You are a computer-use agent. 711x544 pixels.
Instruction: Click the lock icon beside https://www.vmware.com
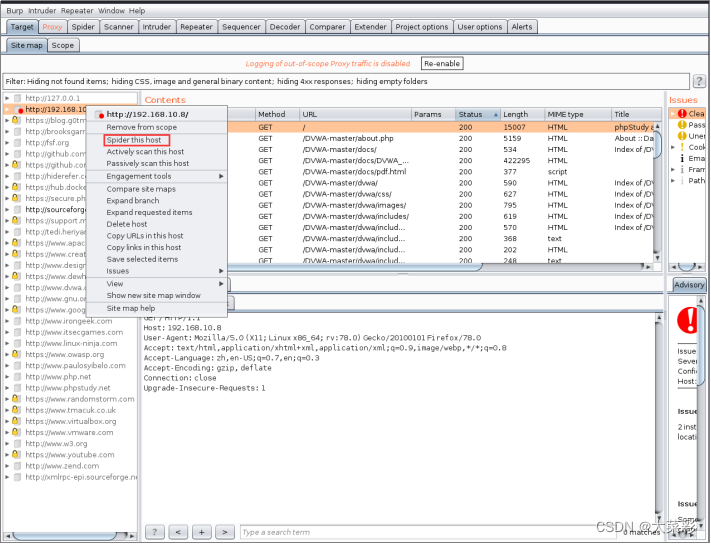16,432
